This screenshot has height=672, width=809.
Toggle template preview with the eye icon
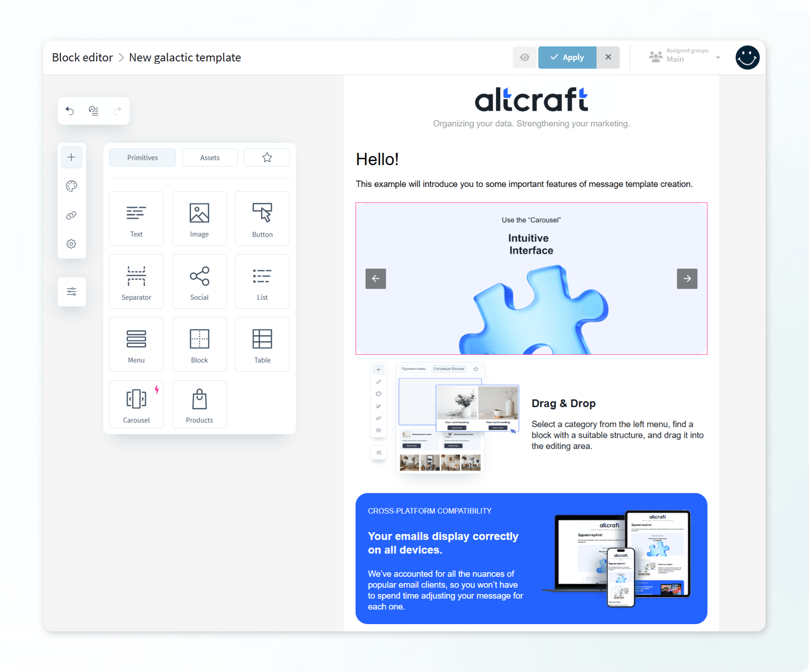pyautogui.click(x=525, y=57)
